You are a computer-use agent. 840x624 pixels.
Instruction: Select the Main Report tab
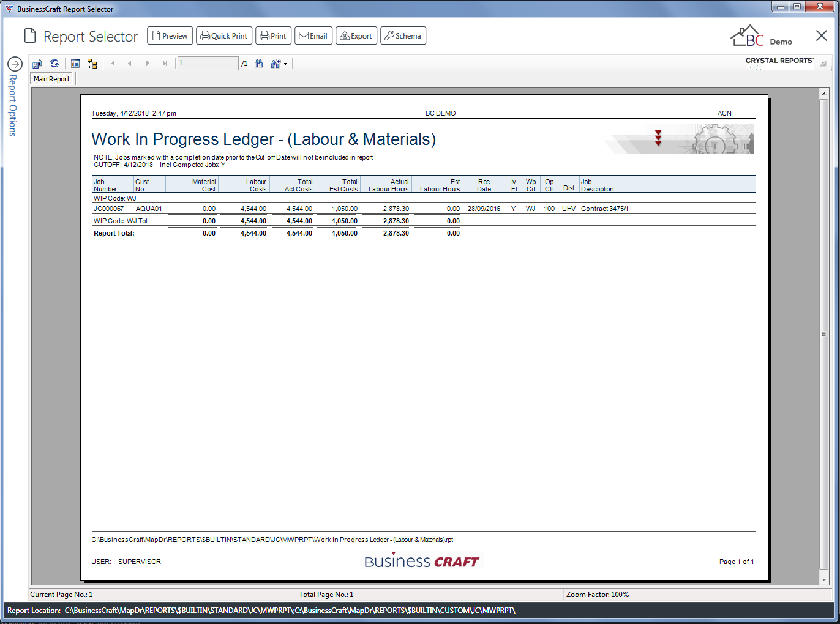pos(52,79)
